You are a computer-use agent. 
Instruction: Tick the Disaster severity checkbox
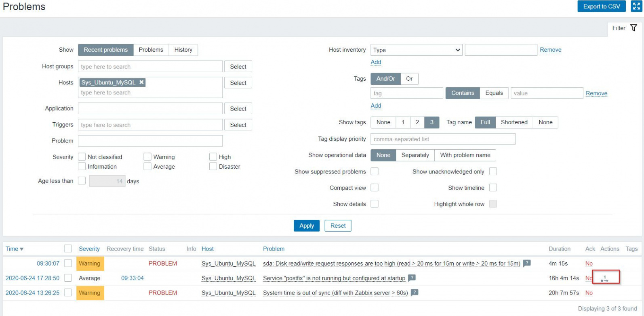tap(213, 167)
